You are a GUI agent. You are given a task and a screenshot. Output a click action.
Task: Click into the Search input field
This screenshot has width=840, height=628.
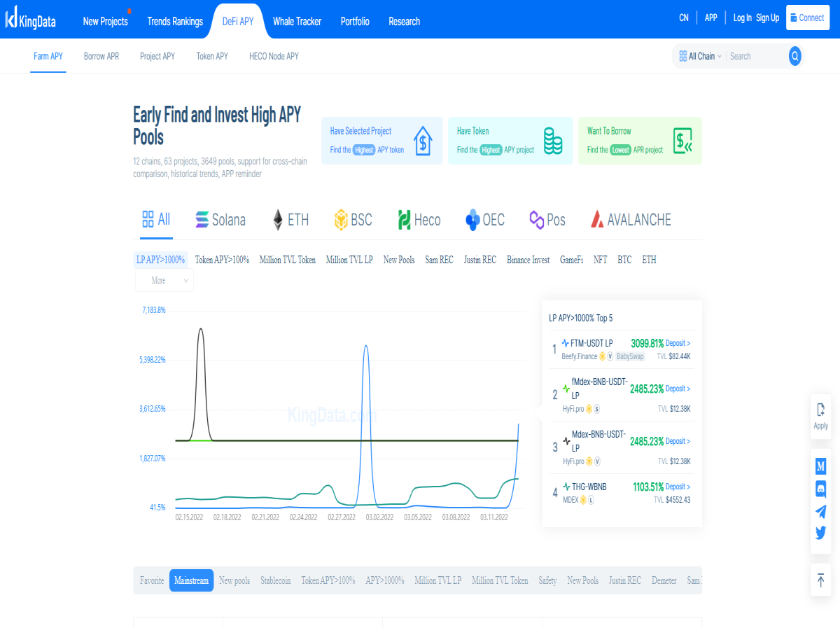756,56
